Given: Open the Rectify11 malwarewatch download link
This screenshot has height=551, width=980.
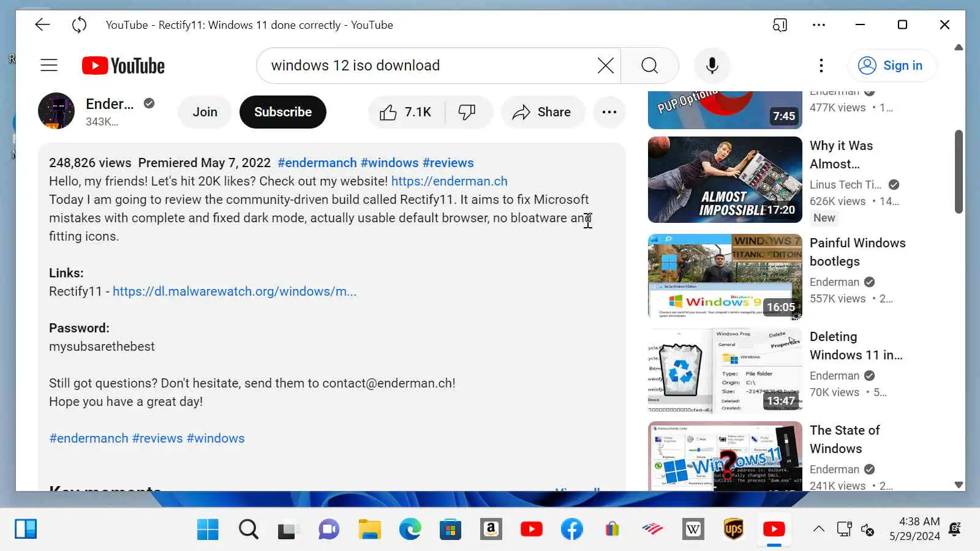Looking at the screenshot, I should [x=235, y=291].
